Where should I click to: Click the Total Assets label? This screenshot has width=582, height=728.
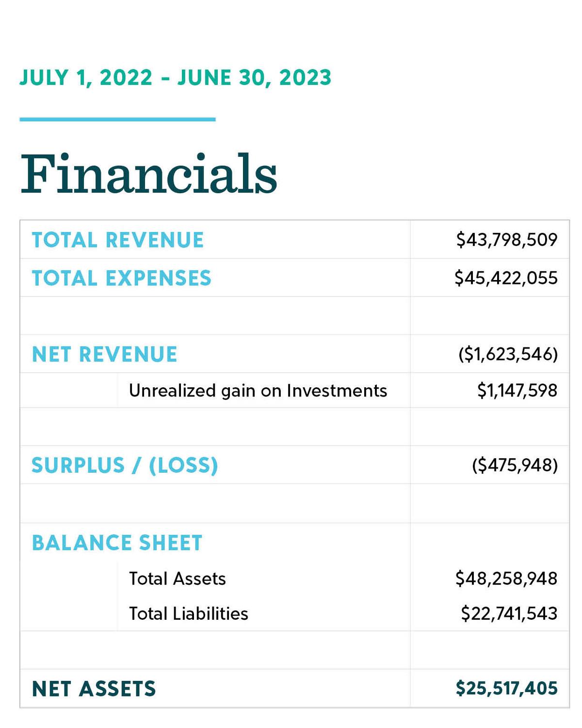(178, 579)
